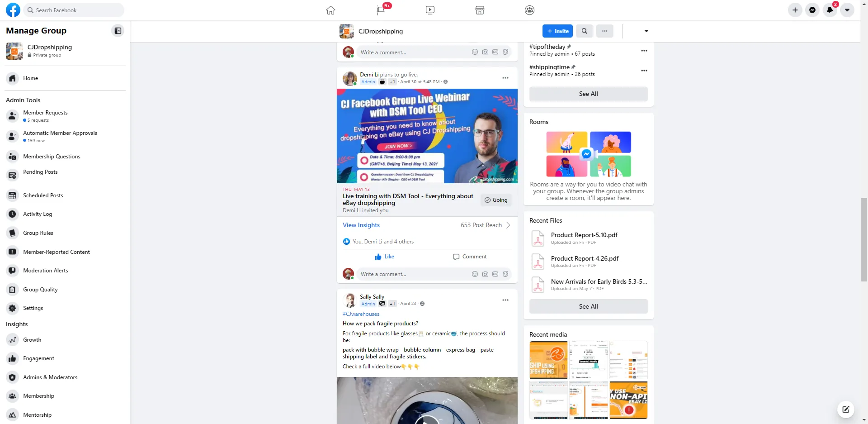Open the Watch video tab icon

[430, 10]
